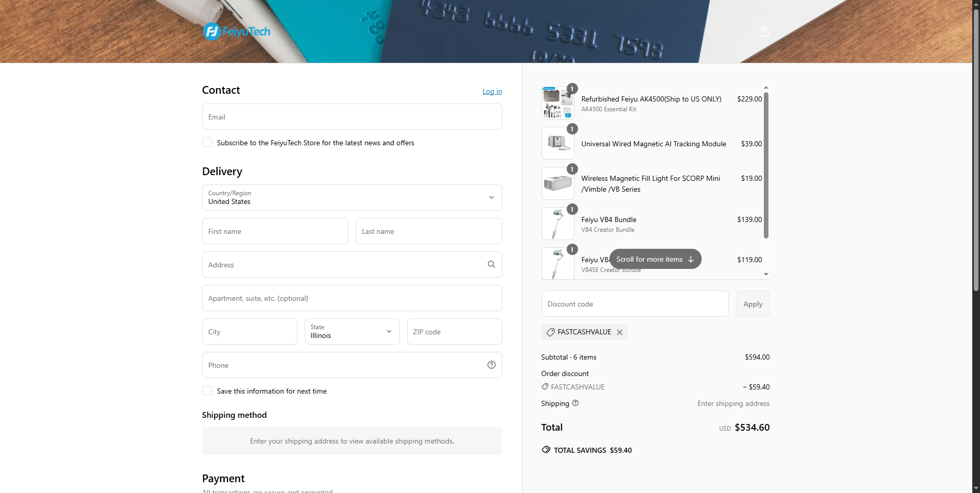
Task: Click 'Subtotal · 6 items' text
Action: pyautogui.click(x=569, y=357)
